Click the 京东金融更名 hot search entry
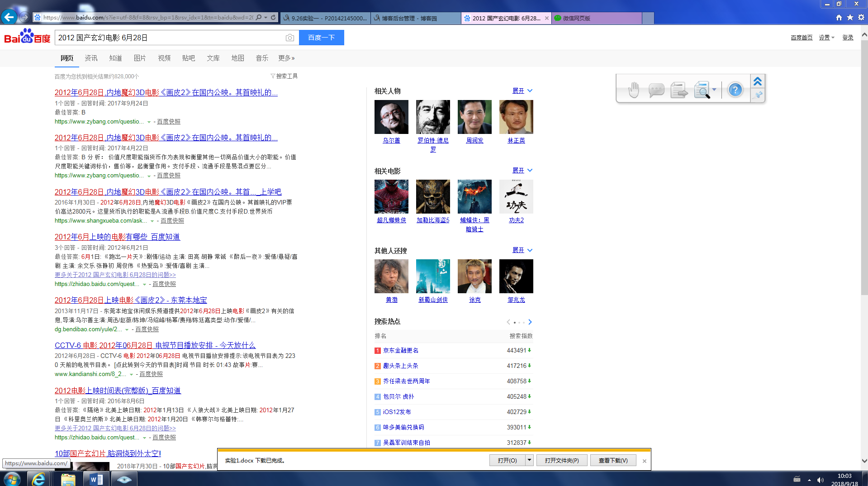Image resolution: width=868 pixels, height=486 pixels. pyautogui.click(x=401, y=350)
